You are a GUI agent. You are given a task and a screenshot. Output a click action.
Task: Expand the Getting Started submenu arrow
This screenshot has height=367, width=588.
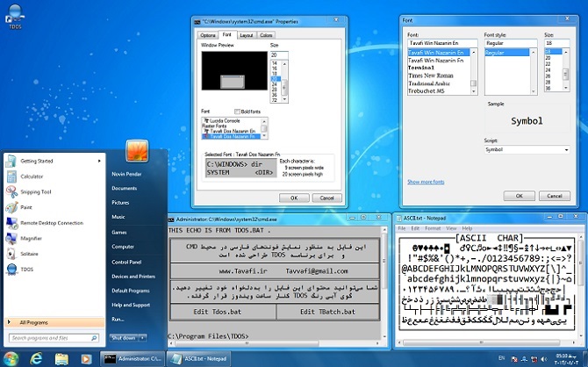[99, 161]
